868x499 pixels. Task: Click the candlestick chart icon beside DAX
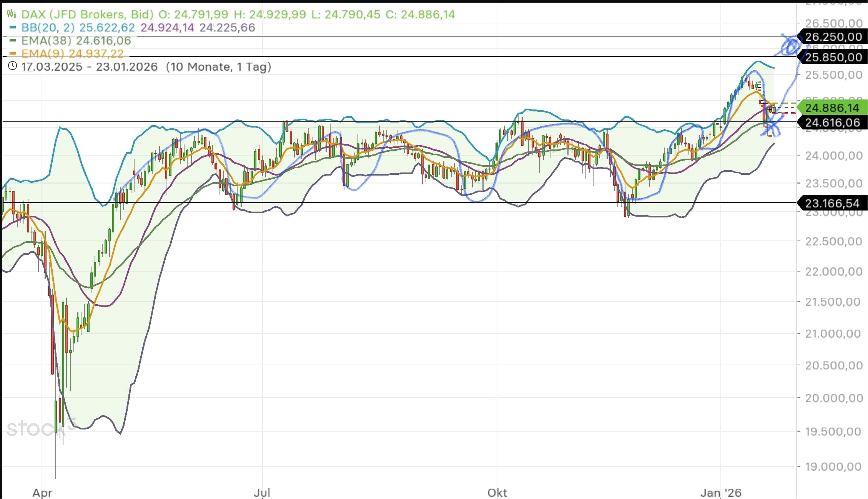pyautogui.click(x=12, y=14)
